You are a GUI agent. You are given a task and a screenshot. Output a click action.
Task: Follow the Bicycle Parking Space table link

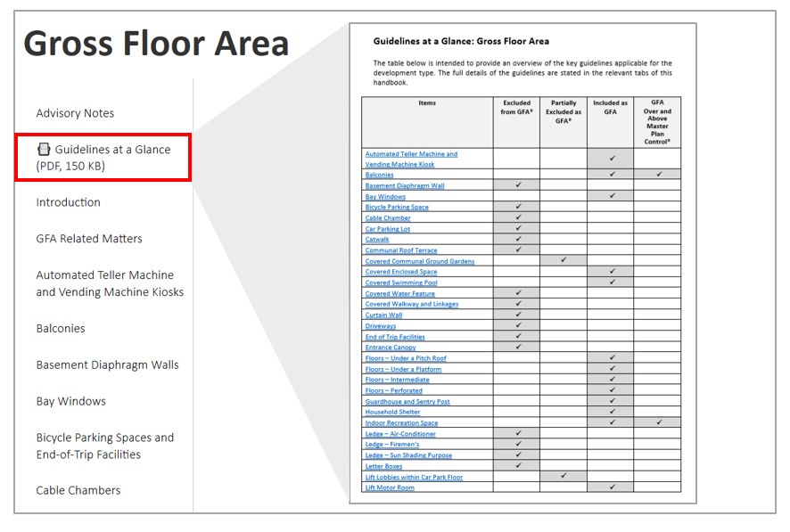(x=397, y=207)
